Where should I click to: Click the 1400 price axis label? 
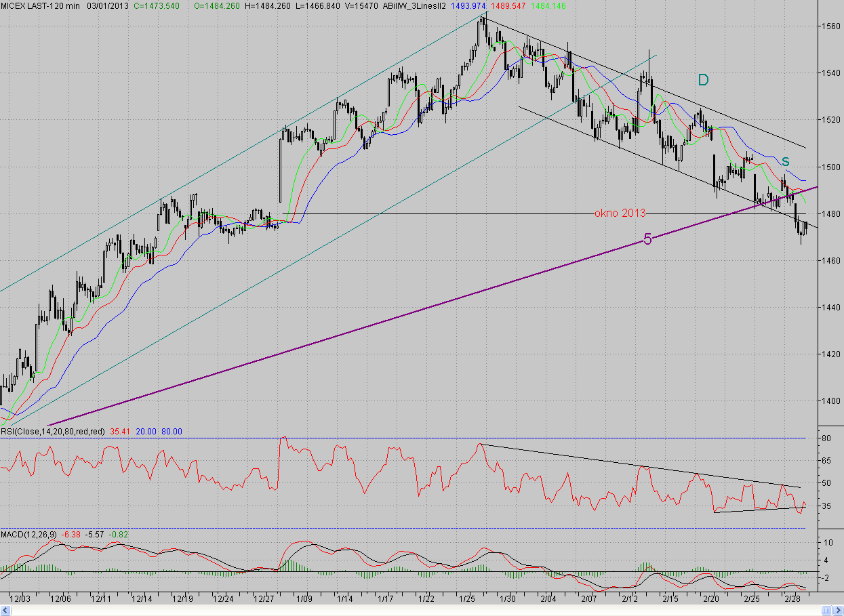coord(831,401)
